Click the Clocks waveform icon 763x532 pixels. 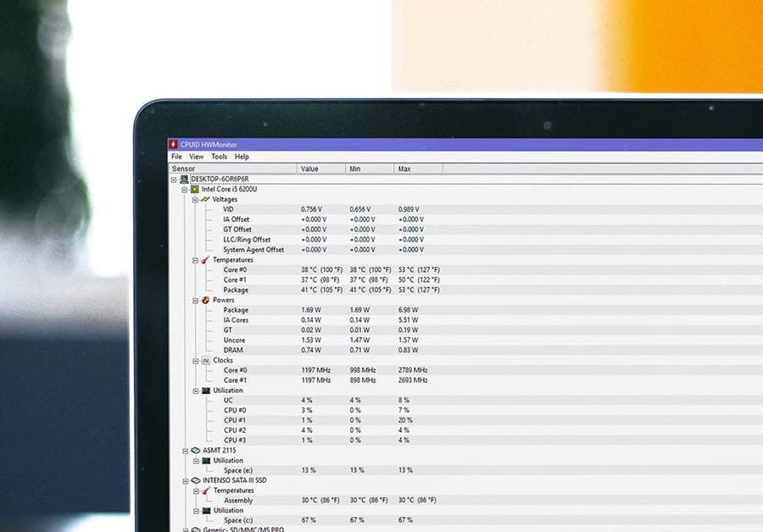pos(206,360)
